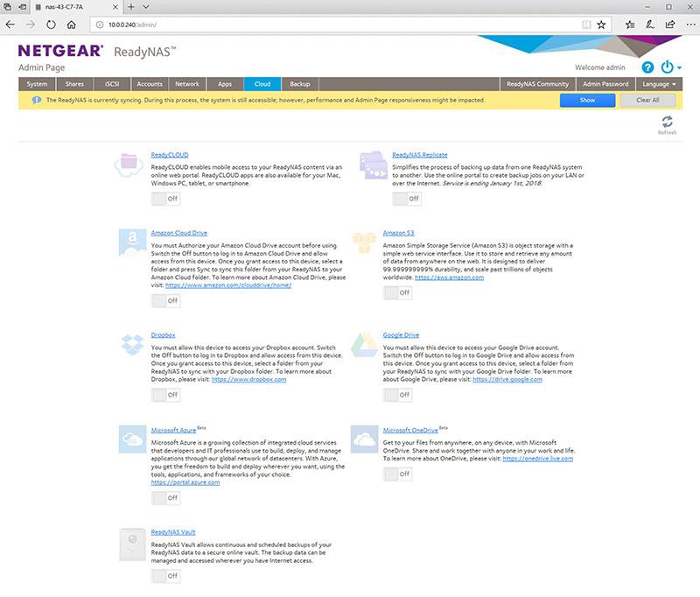Open the onedrive.live.com link
This screenshot has height=597, width=700.
click(537, 459)
